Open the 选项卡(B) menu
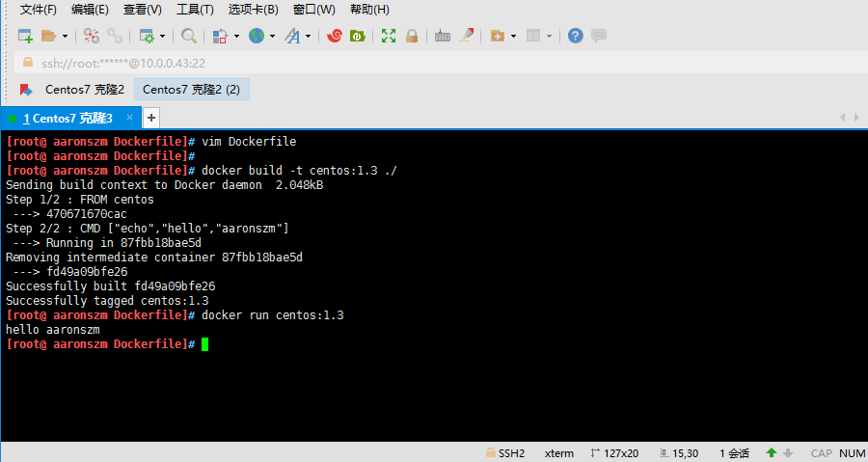The height and width of the screenshot is (462, 868). click(x=253, y=10)
